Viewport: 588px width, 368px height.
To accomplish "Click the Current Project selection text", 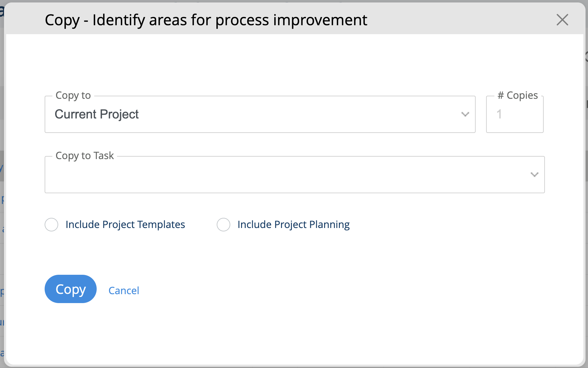I will [x=97, y=114].
